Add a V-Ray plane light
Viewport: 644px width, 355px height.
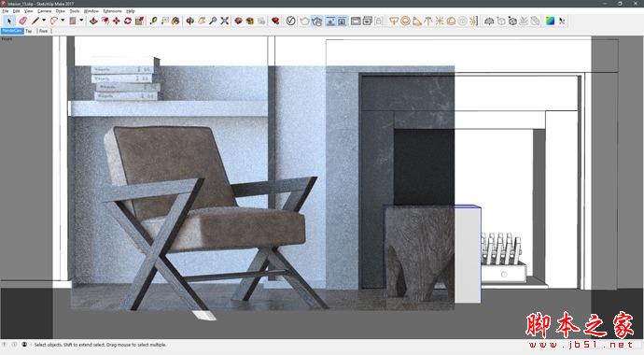pyautogui.click(x=394, y=21)
